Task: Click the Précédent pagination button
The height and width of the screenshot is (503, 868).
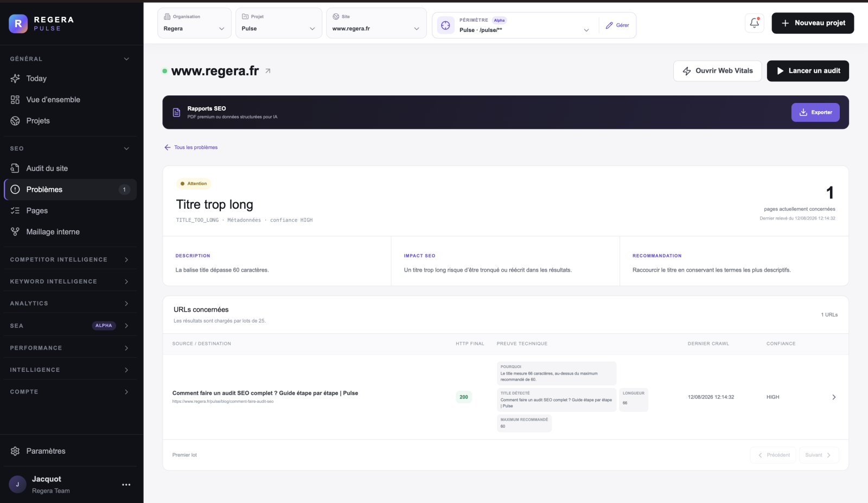Action: pos(773,455)
